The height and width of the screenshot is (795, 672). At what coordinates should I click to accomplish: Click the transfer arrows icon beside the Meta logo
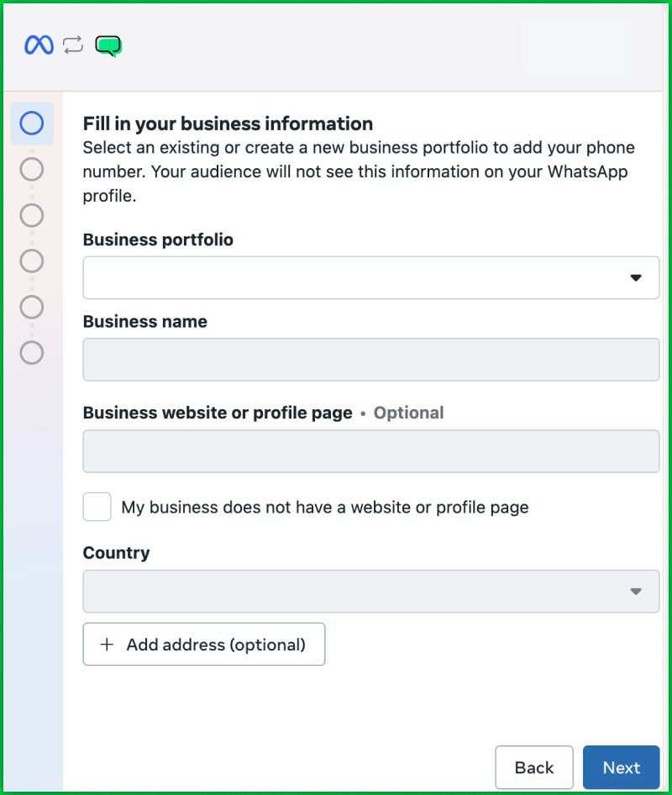tap(72, 45)
